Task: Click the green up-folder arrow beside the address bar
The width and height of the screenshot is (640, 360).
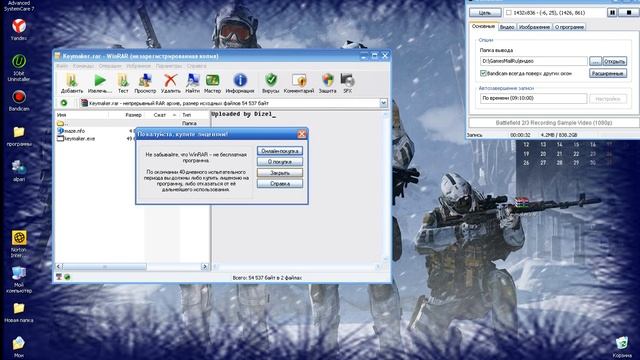Action: tap(64, 103)
